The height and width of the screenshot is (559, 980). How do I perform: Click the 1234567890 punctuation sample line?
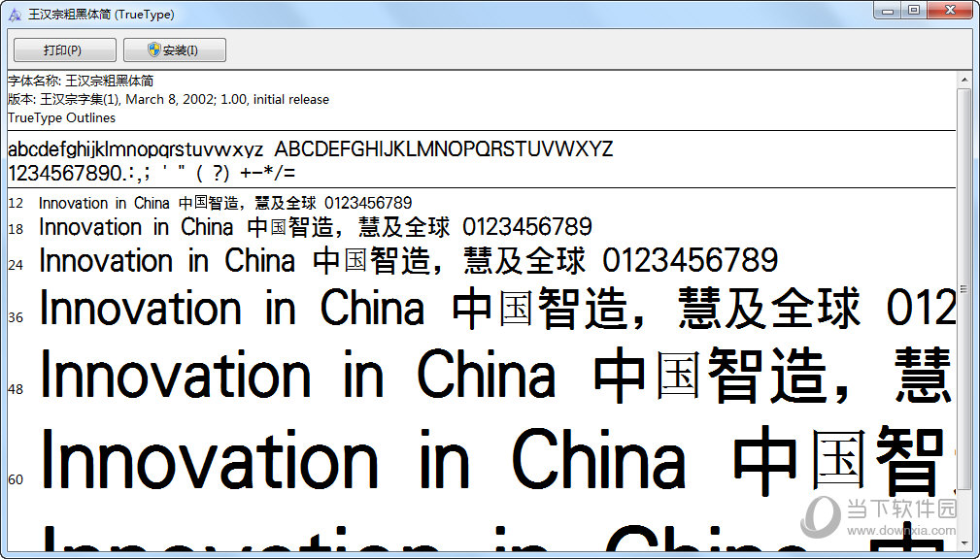point(152,173)
